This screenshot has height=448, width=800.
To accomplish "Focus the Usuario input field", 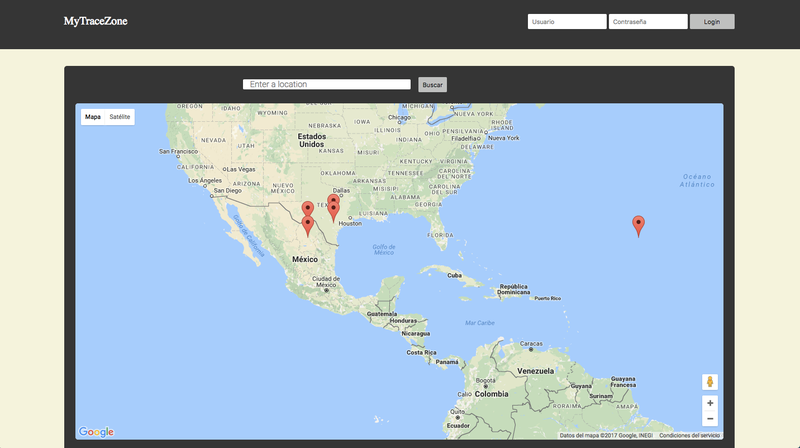I will coord(566,21).
